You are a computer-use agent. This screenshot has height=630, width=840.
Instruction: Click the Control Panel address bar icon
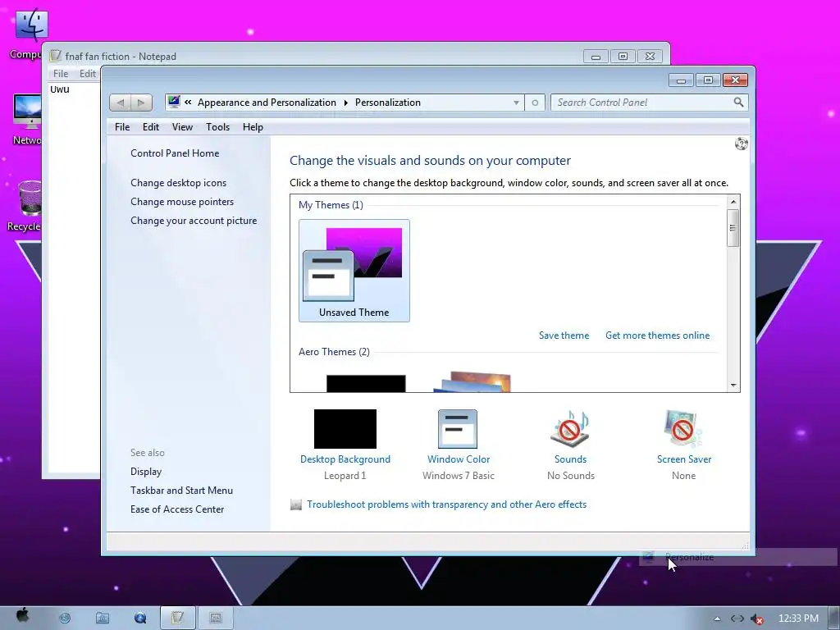pos(174,102)
